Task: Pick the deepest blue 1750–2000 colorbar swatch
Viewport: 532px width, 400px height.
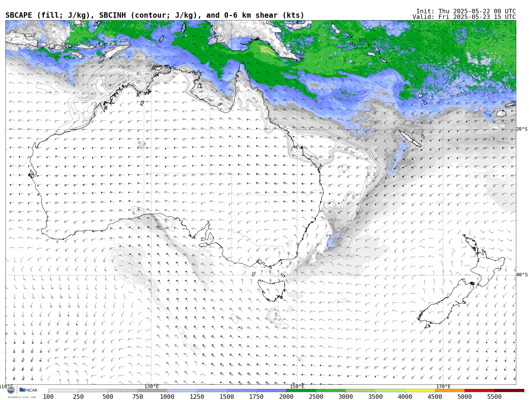Action: coord(271,391)
